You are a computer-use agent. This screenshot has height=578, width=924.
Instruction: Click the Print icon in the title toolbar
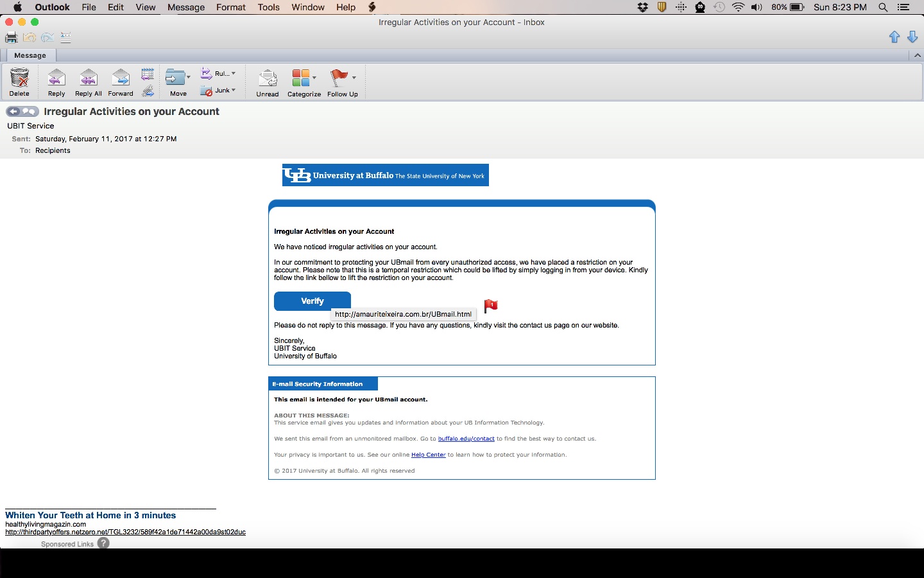(11, 38)
